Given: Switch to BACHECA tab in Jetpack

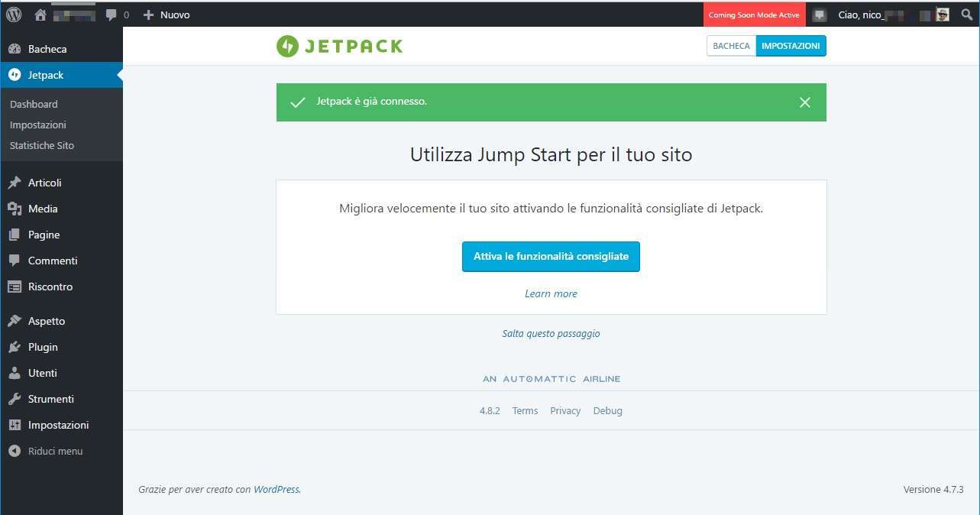Looking at the screenshot, I should 731,46.
